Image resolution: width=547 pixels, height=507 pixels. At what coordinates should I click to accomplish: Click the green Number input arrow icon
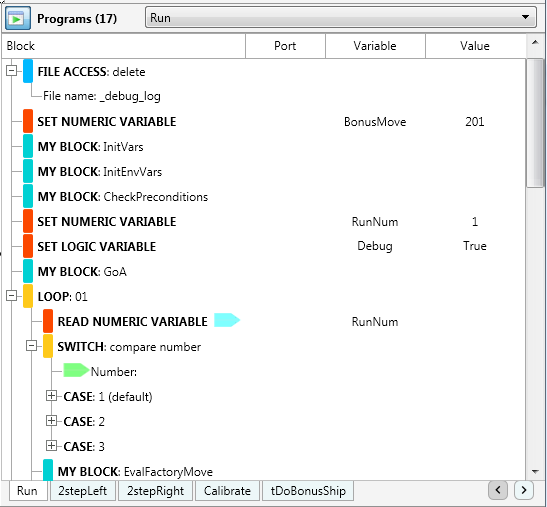tap(76, 370)
